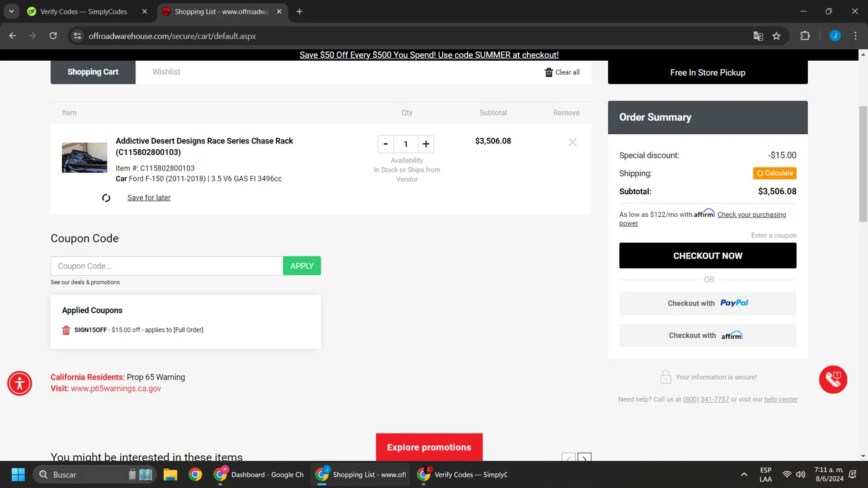Open a new browser tab
Screen dimensions: 868x488
pyautogui.click(x=299, y=12)
